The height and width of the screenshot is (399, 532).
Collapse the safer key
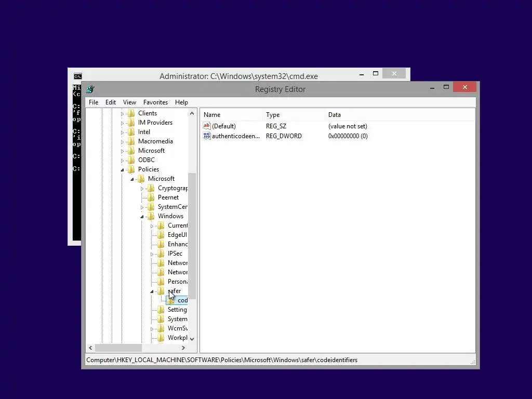pyautogui.click(x=152, y=291)
